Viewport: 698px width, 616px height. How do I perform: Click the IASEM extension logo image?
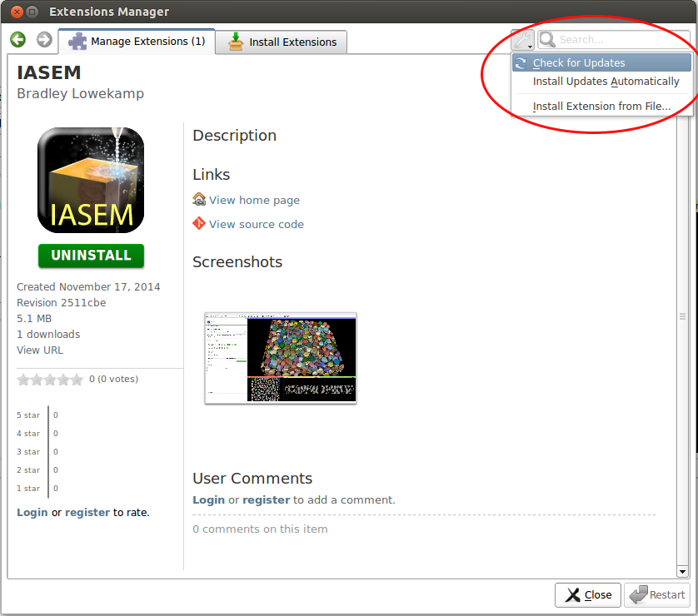pos(91,180)
